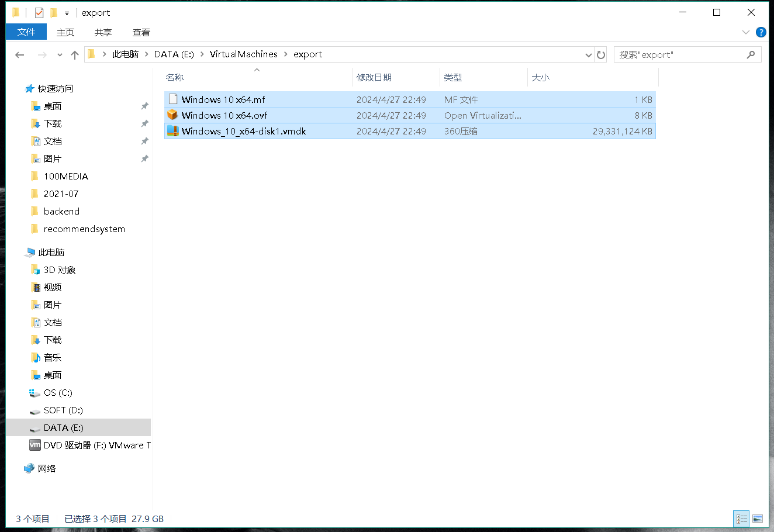Click the 音乐 music note folder icon
The height and width of the screenshot is (532, 774).
pyautogui.click(x=35, y=358)
